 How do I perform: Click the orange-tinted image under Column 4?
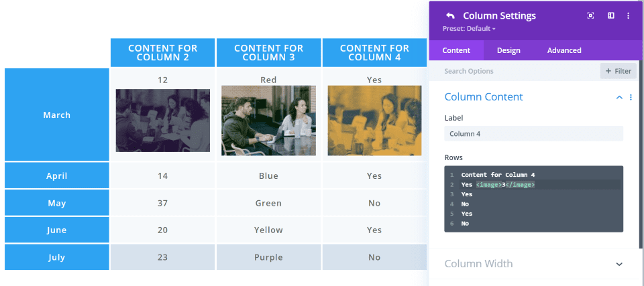pos(374,121)
